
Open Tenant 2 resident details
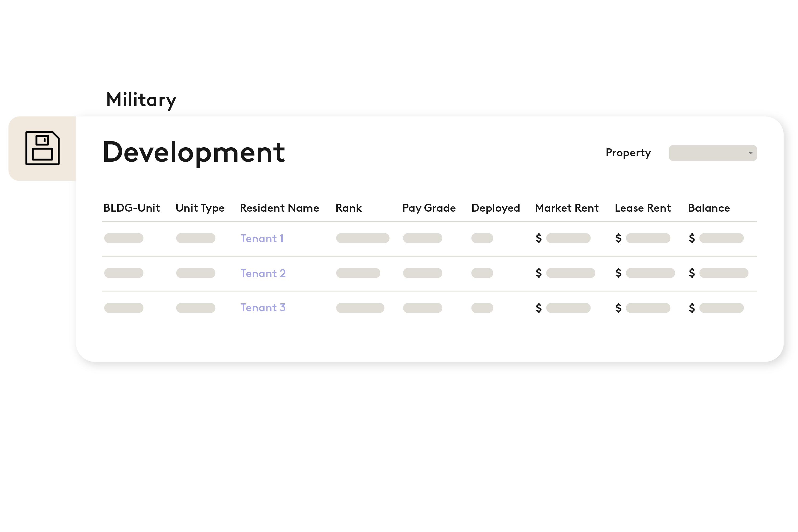tap(264, 273)
